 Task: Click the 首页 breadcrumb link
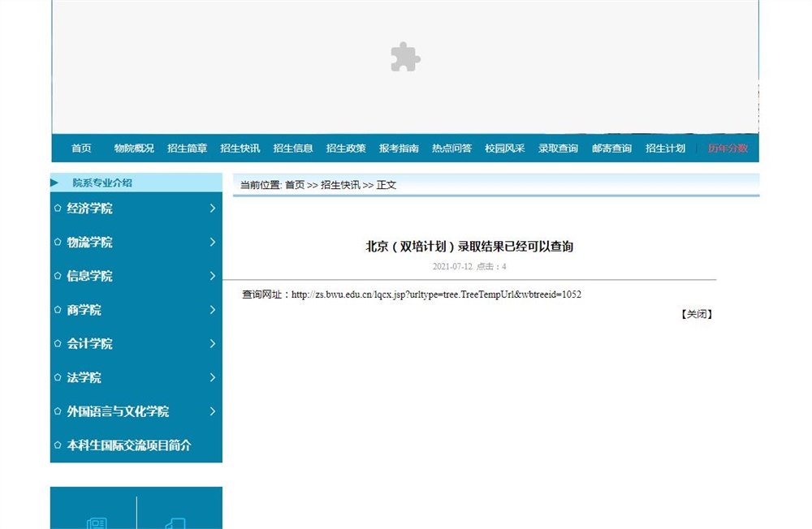[x=295, y=185]
